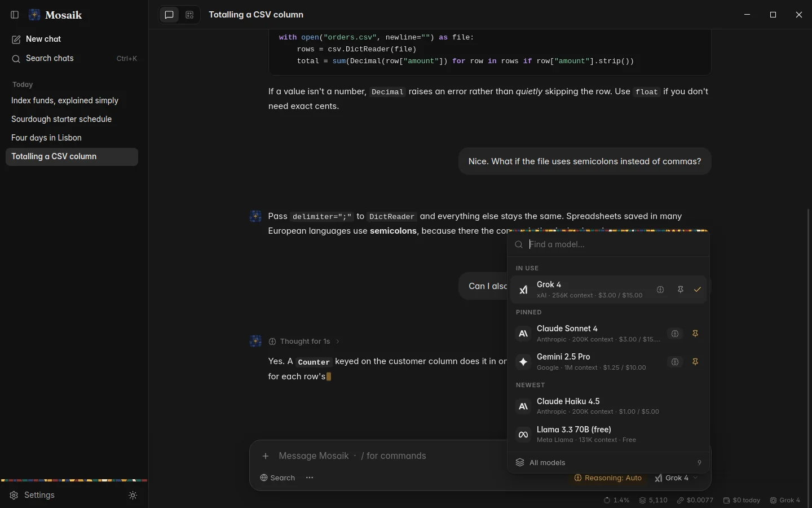Click the All models count 9

click(x=699, y=463)
